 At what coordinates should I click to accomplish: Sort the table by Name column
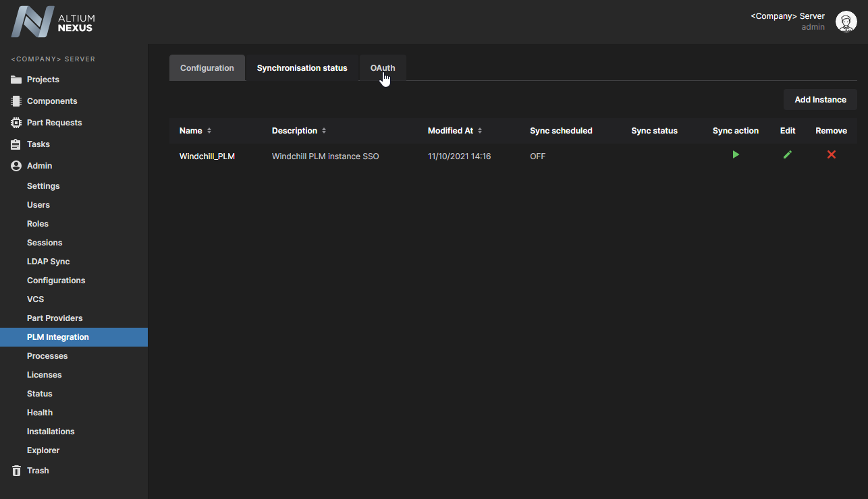click(209, 131)
